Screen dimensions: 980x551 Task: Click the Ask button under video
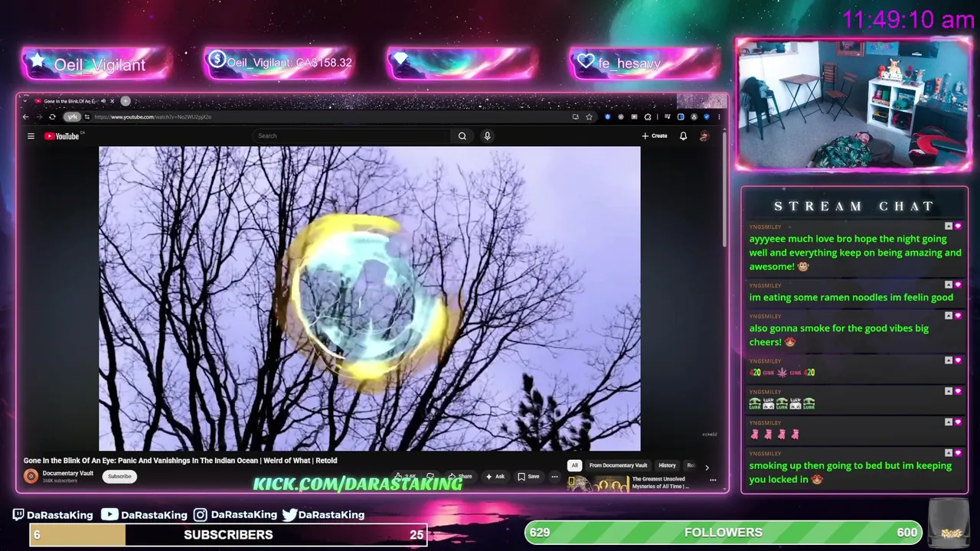click(495, 476)
